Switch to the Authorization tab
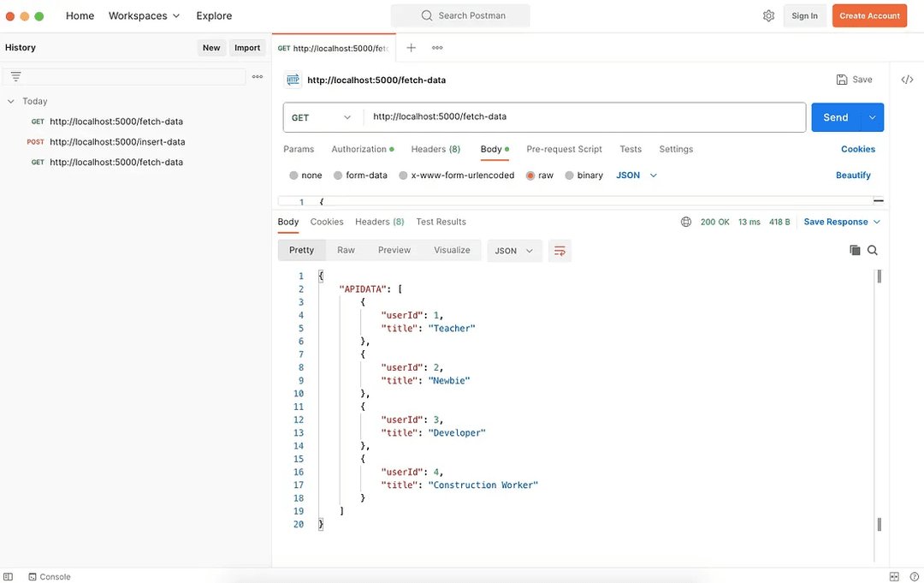The height and width of the screenshot is (583, 924). click(363, 149)
